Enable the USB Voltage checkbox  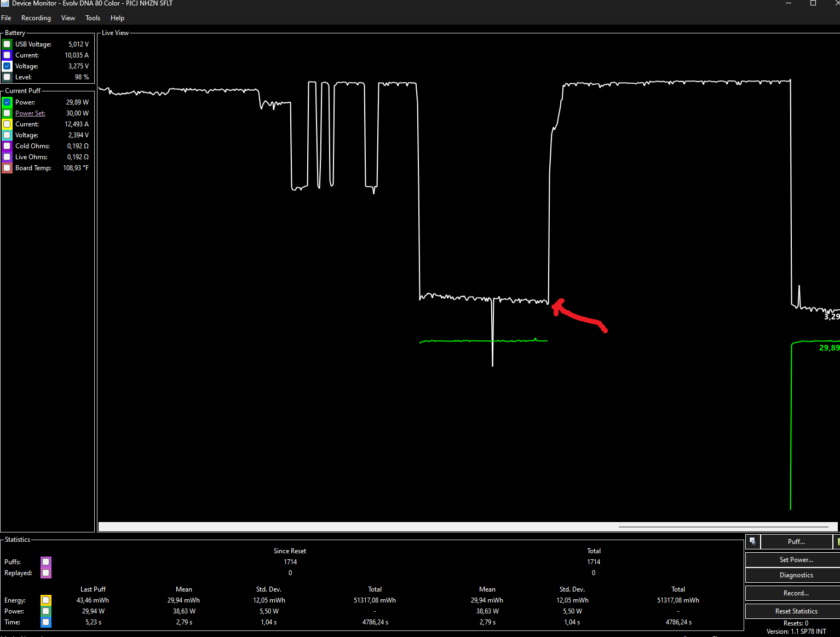click(x=7, y=44)
